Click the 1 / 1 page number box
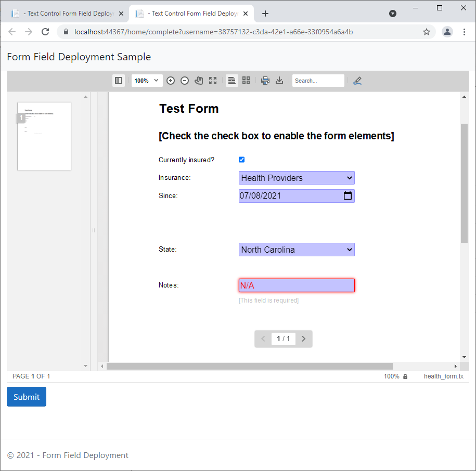 coord(283,339)
